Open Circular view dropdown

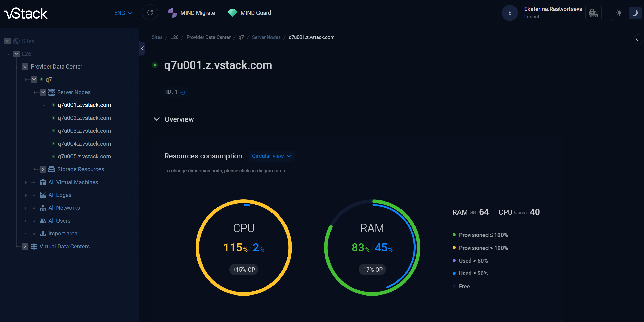271,156
